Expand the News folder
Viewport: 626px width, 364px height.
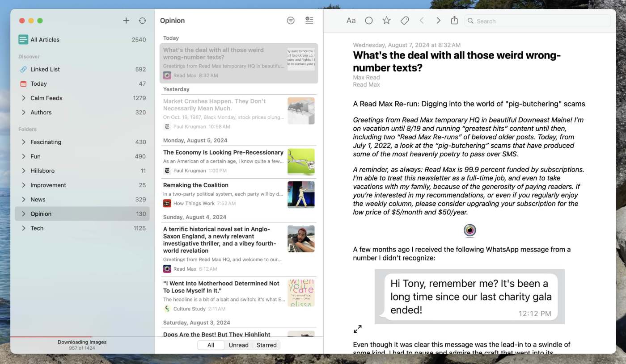pos(23,199)
